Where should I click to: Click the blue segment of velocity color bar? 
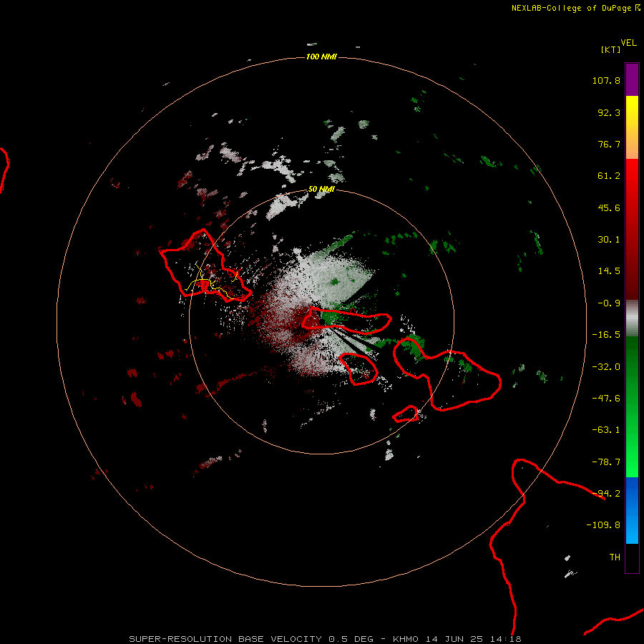[632, 510]
